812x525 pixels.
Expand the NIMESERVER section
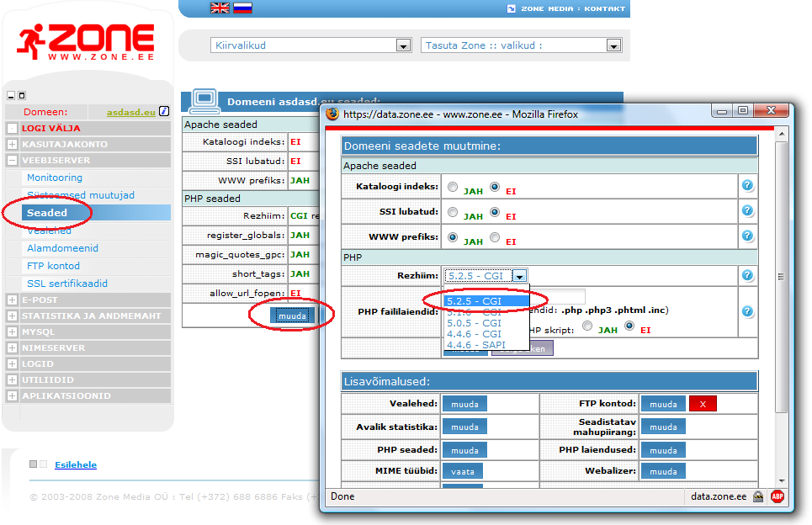pos(12,348)
